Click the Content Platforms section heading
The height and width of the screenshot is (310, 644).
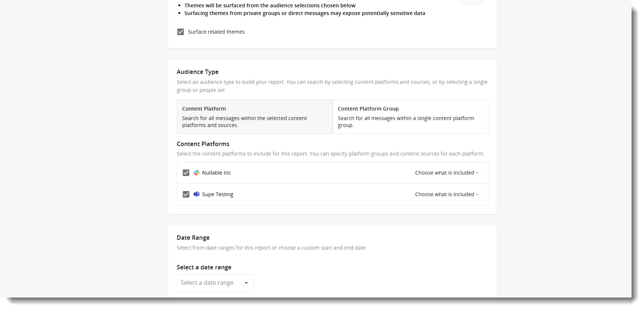tap(203, 144)
